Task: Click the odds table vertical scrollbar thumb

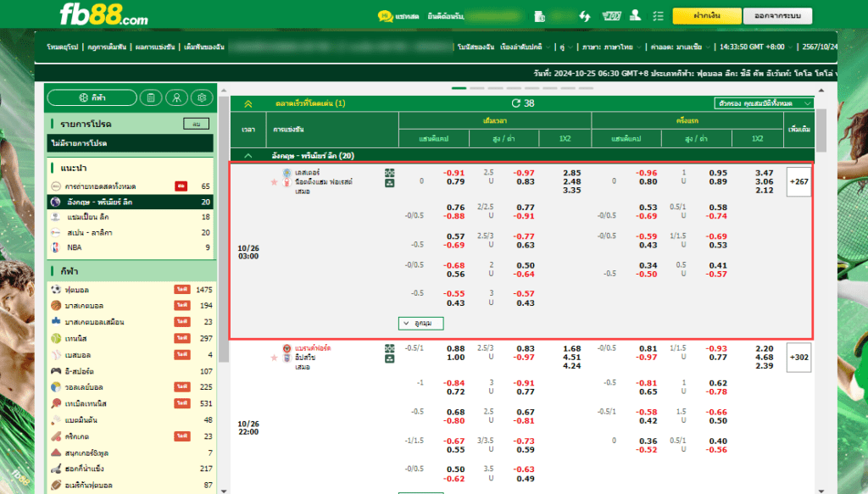Action: click(x=821, y=130)
